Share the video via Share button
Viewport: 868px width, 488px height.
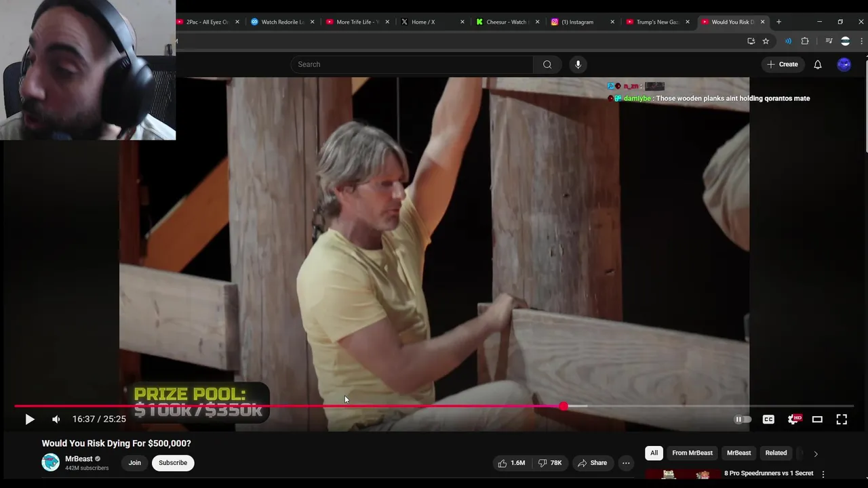click(x=592, y=463)
